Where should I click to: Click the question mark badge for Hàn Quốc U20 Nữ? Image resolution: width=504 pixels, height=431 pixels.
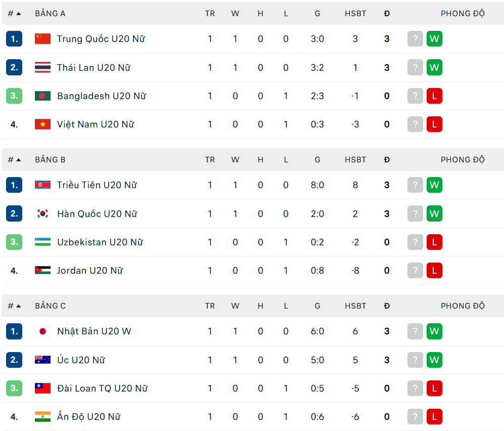coord(415,213)
